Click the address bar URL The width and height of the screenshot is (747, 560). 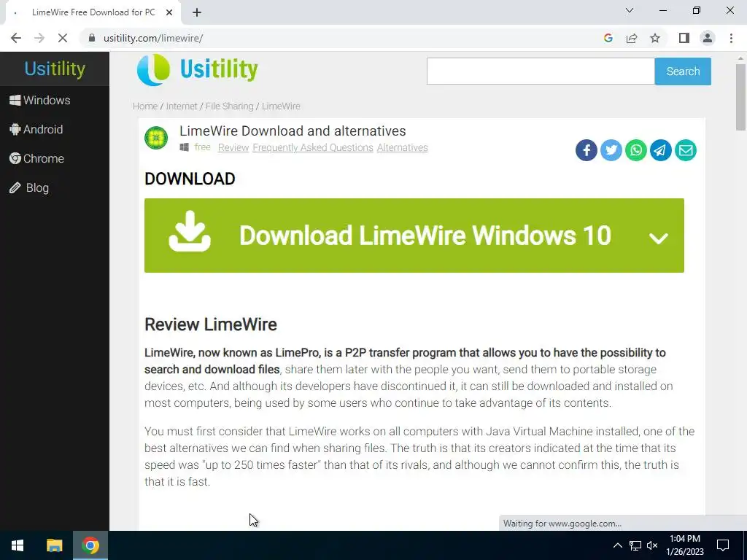[x=153, y=38]
